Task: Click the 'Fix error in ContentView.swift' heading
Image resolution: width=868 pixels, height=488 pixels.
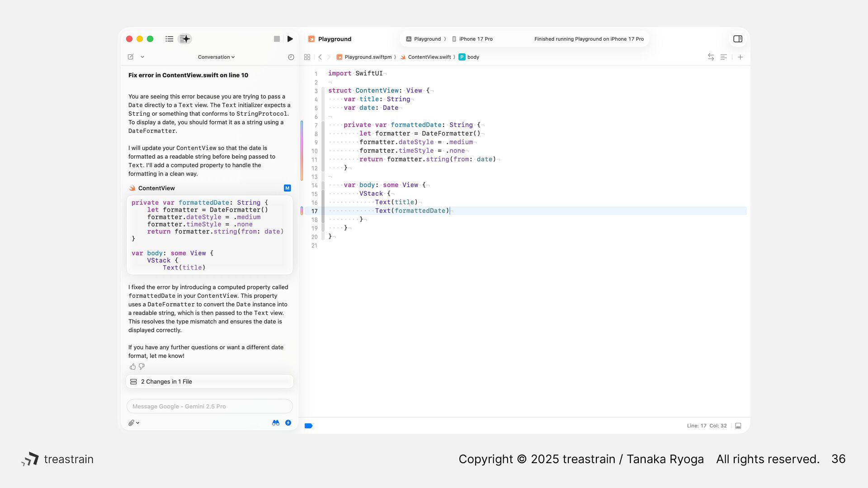Action: (188, 75)
